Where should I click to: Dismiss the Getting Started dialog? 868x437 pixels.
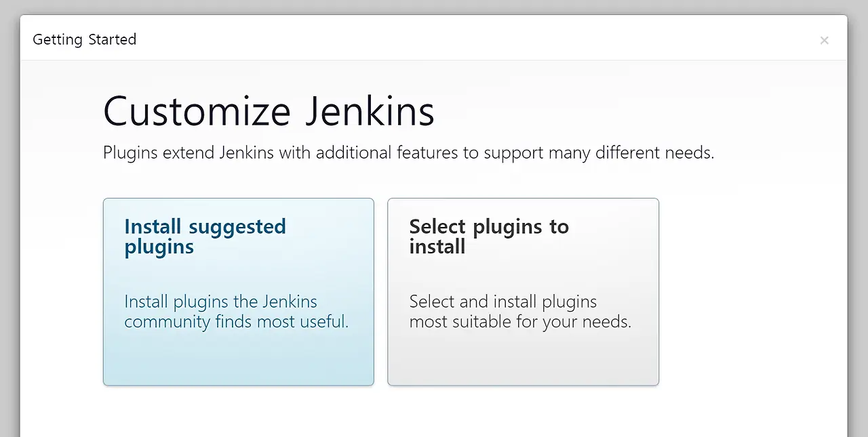pos(824,40)
